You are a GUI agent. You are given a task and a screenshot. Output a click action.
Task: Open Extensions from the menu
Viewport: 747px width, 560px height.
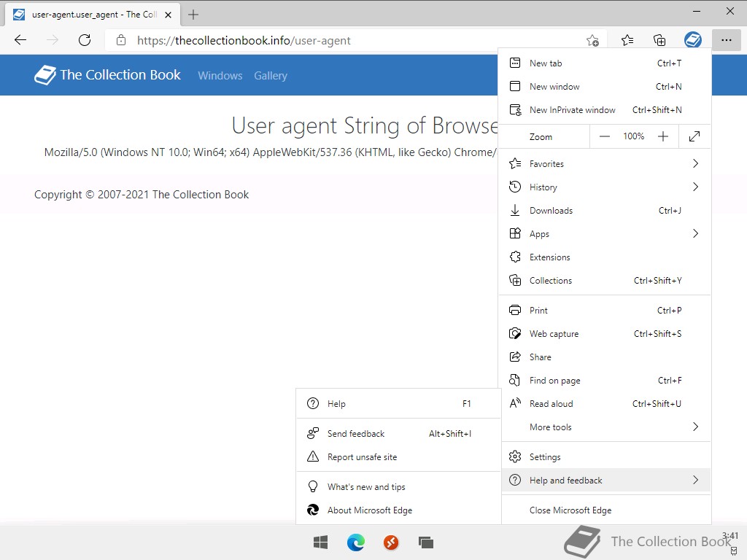[605, 257]
